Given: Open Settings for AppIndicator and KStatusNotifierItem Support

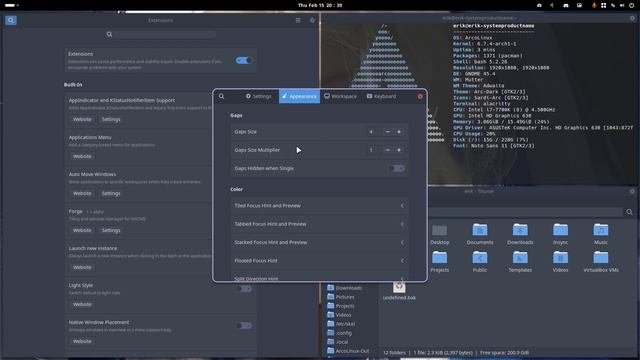Looking at the screenshot, I should point(111,119).
